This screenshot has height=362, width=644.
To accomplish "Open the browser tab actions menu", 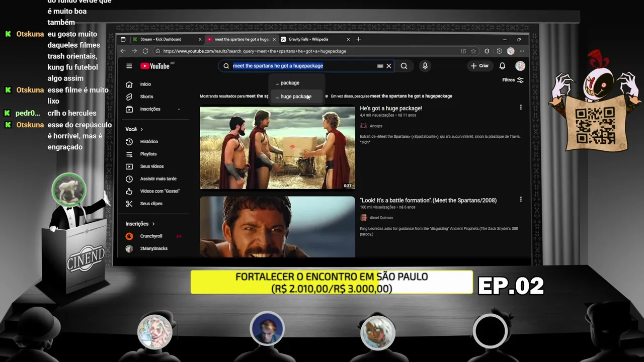I will (123, 39).
